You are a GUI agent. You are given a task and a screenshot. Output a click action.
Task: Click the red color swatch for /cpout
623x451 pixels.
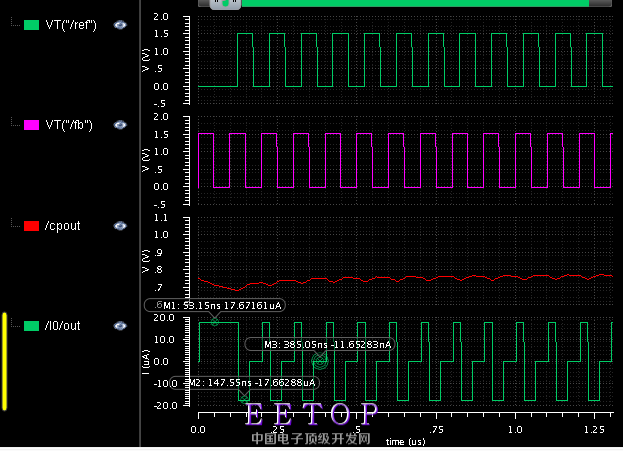pyautogui.click(x=31, y=226)
